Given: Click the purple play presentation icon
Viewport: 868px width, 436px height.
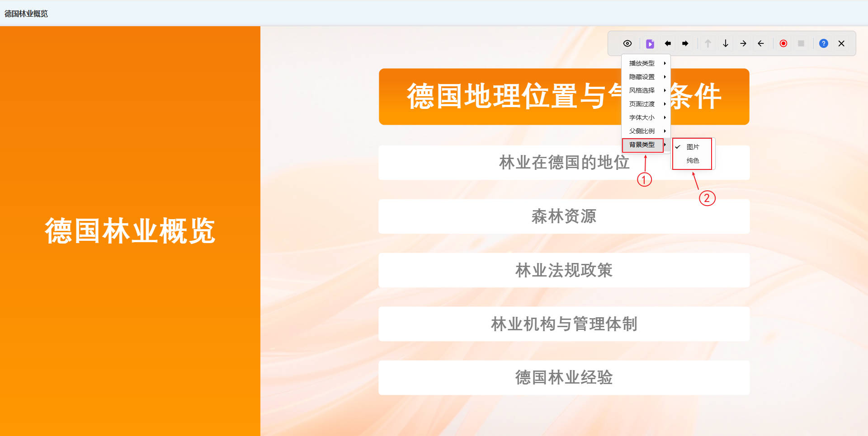Looking at the screenshot, I should (x=650, y=43).
